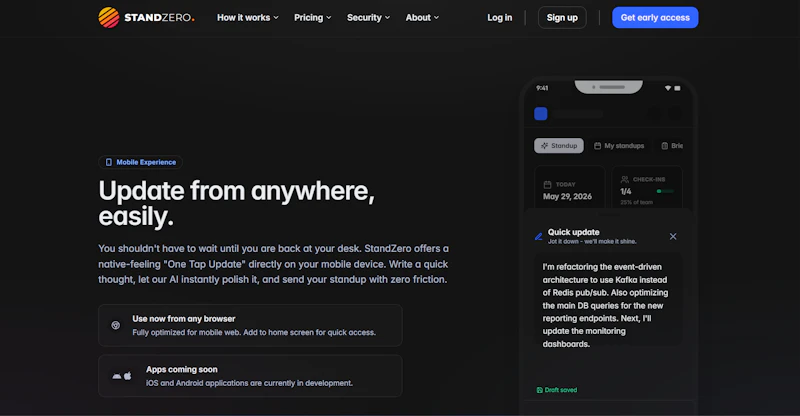Viewport: 800px width, 416px height.
Task: Click 'Jot it down - we'll make it shine' text
Action: tap(592, 241)
